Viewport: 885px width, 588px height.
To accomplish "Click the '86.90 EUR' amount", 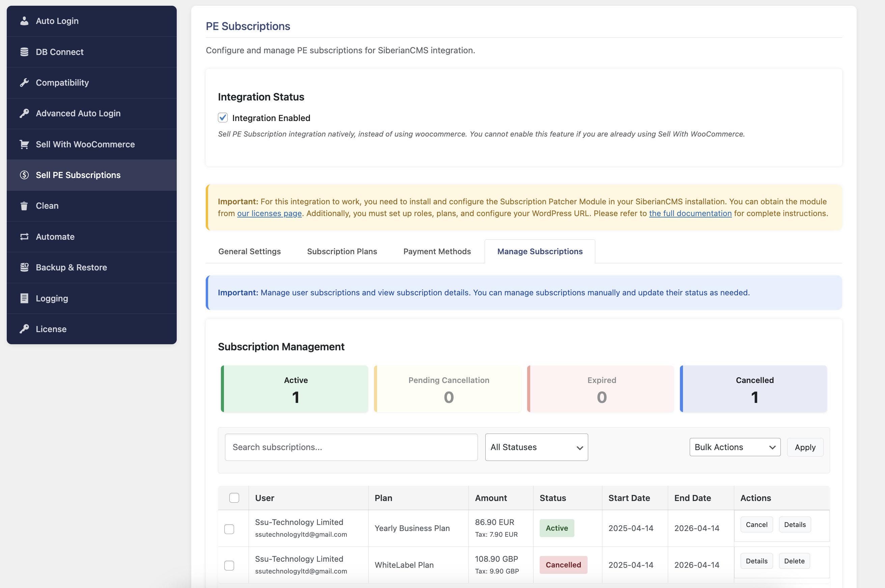I will (x=494, y=522).
